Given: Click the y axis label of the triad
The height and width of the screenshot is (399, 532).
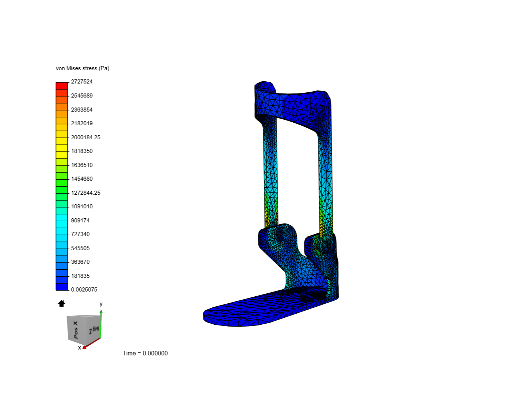Looking at the screenshot, I should [x=101, y=304].
